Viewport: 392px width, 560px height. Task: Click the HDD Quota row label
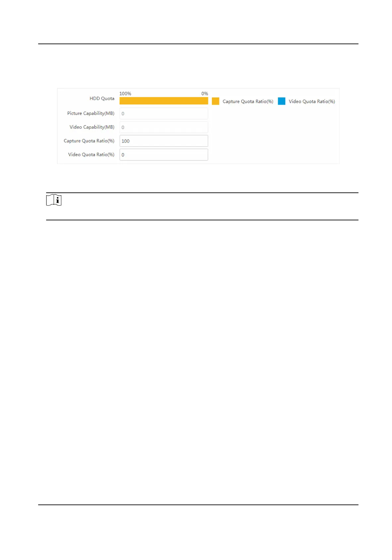(x=102, y=99)
